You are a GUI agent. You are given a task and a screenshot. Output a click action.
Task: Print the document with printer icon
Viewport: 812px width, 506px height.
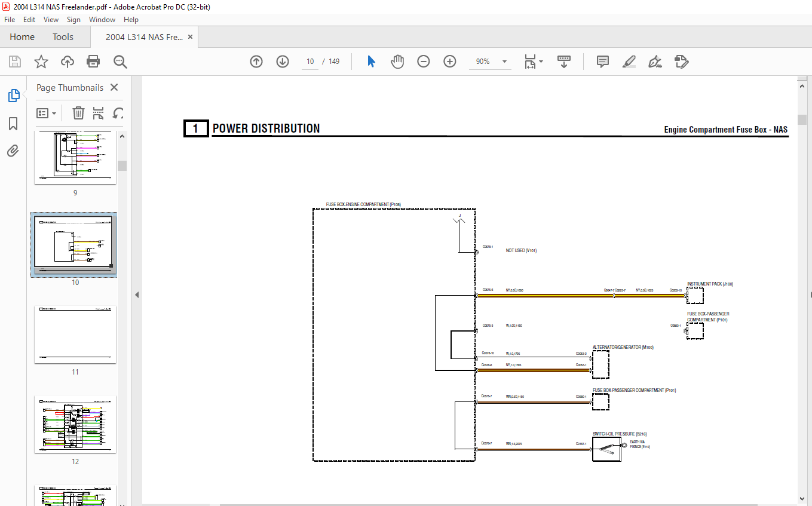(x=93, y=62)
